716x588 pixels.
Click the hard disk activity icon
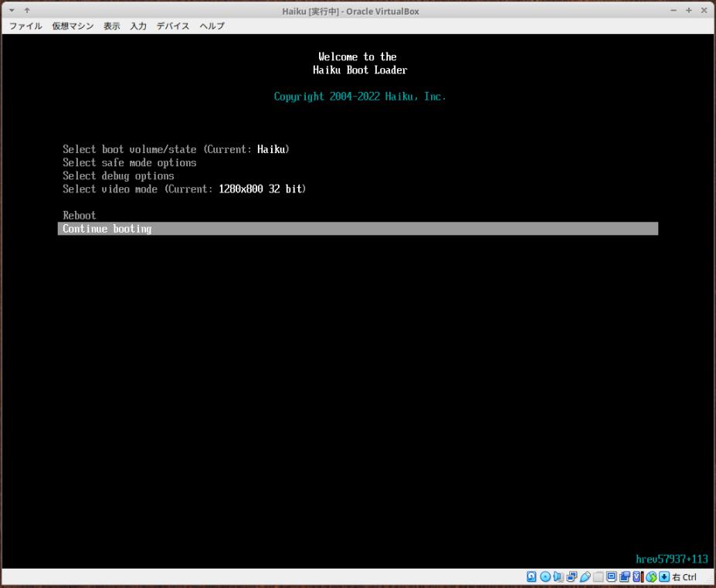click(531, 576)
